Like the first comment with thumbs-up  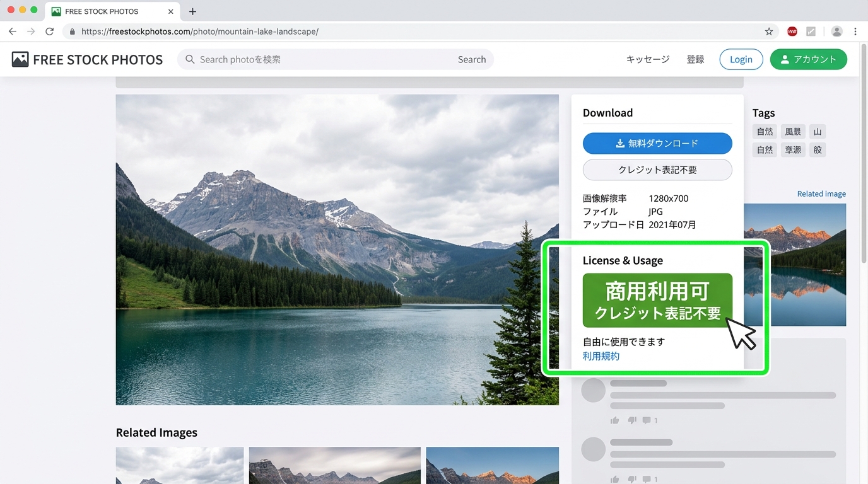coord(614,420)
